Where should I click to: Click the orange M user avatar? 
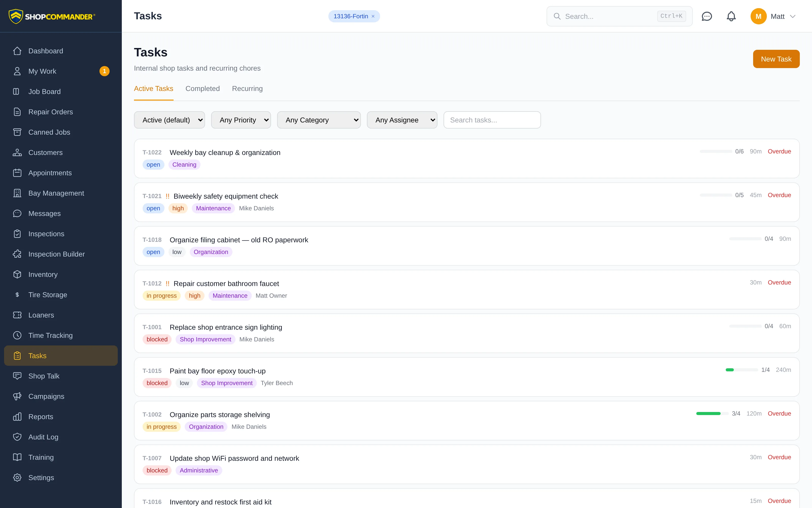pos(758,16)
